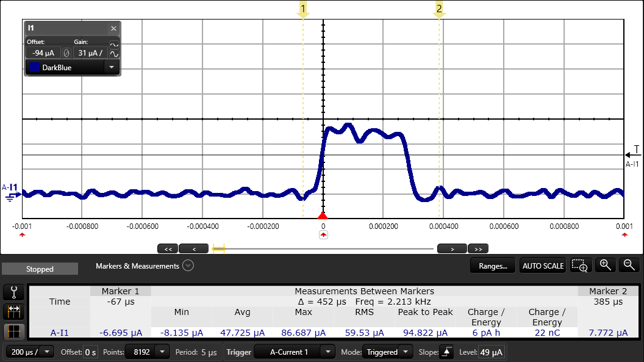
Task: Click the trigger Level input field
Action: point(491,352)
